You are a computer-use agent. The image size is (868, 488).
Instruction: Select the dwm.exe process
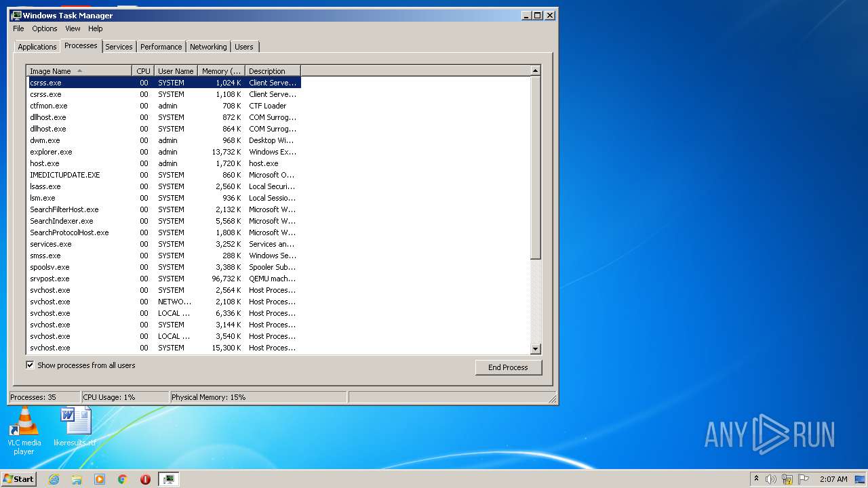coord(163,140)
